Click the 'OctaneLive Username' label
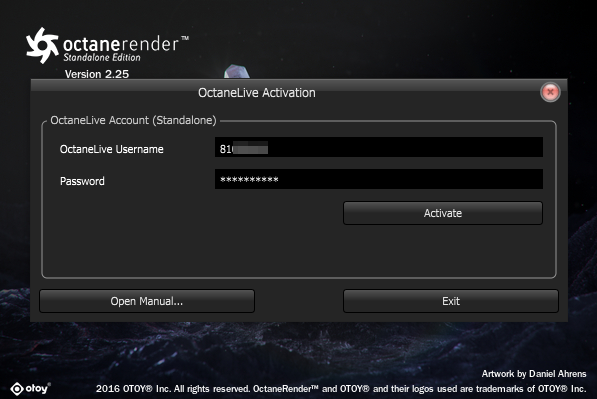 pyautogui.click(x=112, y=149)
